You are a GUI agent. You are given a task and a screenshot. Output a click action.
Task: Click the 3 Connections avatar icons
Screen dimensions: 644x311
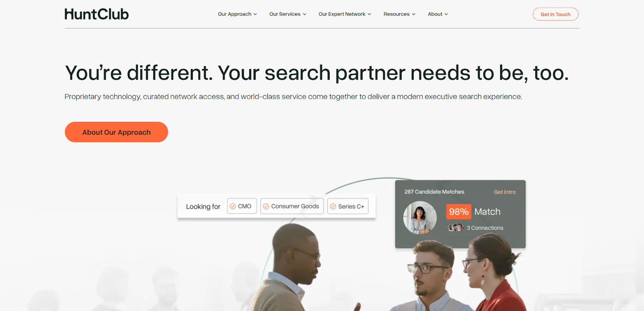point(456,228)
